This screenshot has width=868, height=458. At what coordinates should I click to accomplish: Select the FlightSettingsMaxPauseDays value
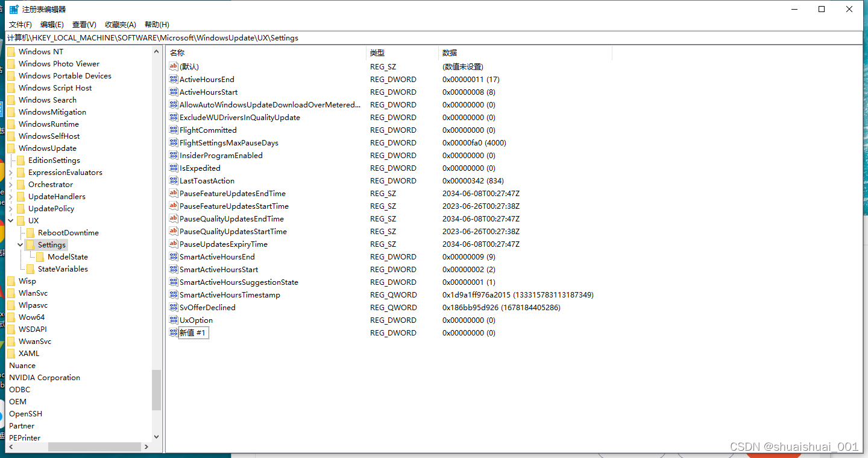[228, 142]
